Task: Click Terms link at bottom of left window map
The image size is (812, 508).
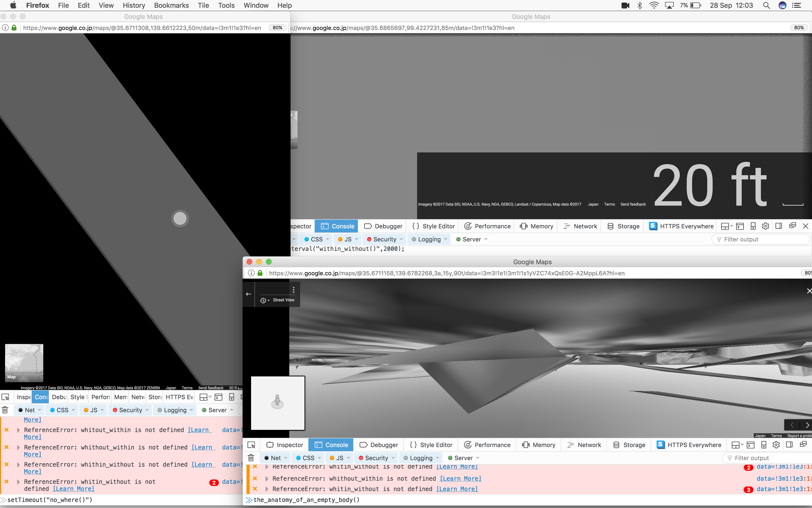Action: (x=187, y=388)
